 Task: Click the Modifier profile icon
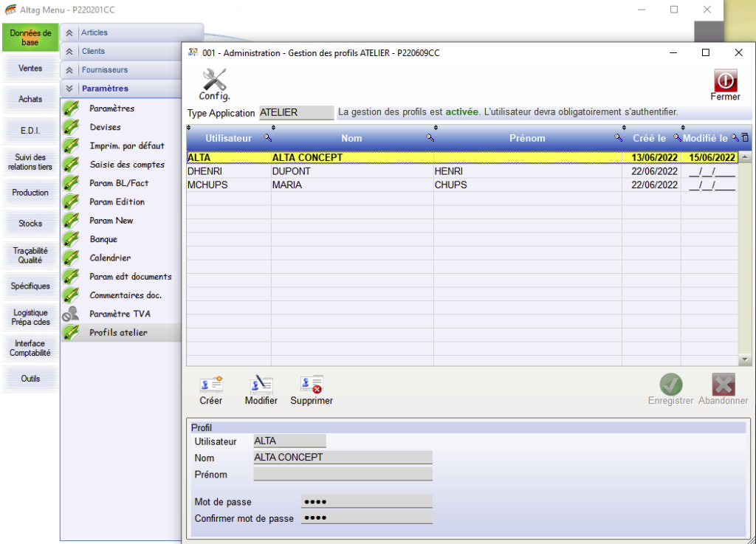pyautogui.click(x=261, y=385)
